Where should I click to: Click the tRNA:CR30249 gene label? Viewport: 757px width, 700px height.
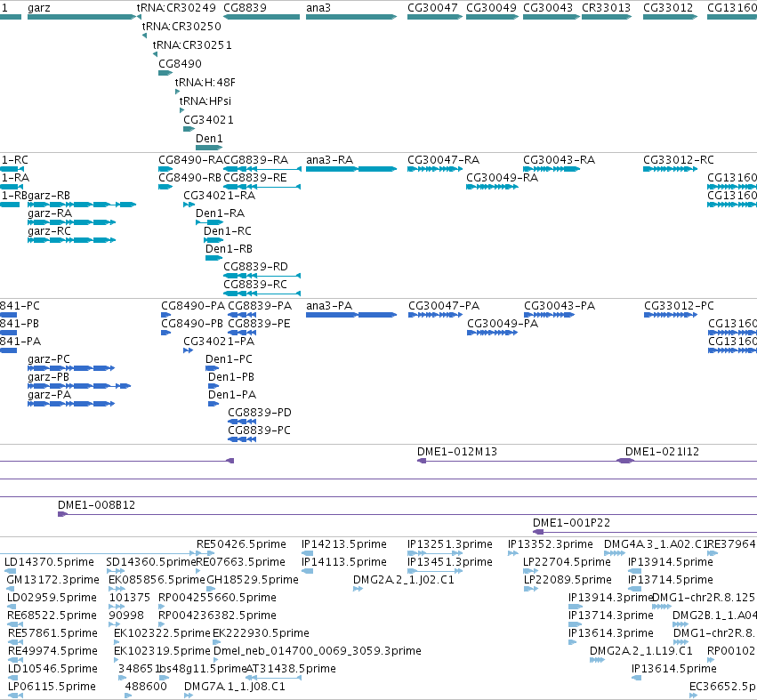point(176,8)
